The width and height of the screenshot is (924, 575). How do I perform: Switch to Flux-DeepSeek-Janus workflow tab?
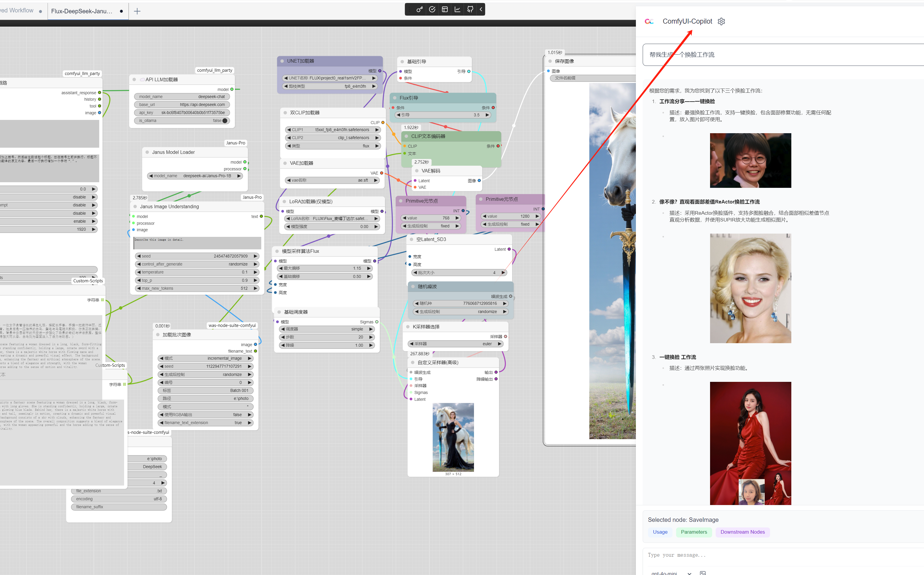82,11
